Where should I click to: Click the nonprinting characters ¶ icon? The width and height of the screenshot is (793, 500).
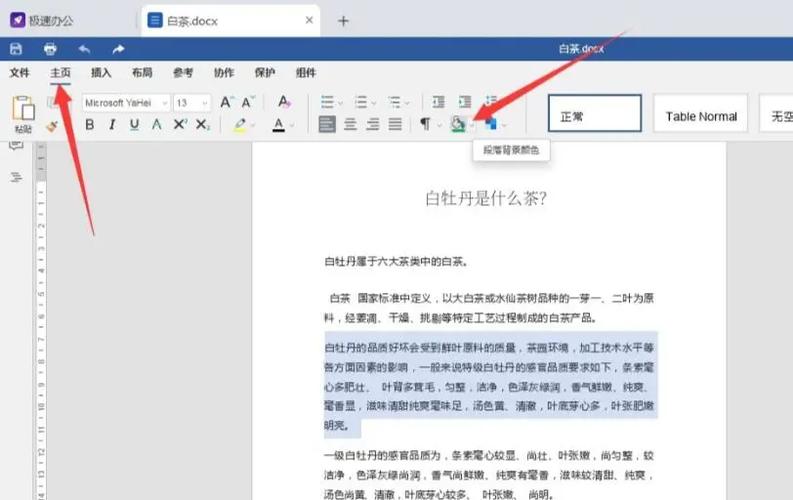(425, 124)
